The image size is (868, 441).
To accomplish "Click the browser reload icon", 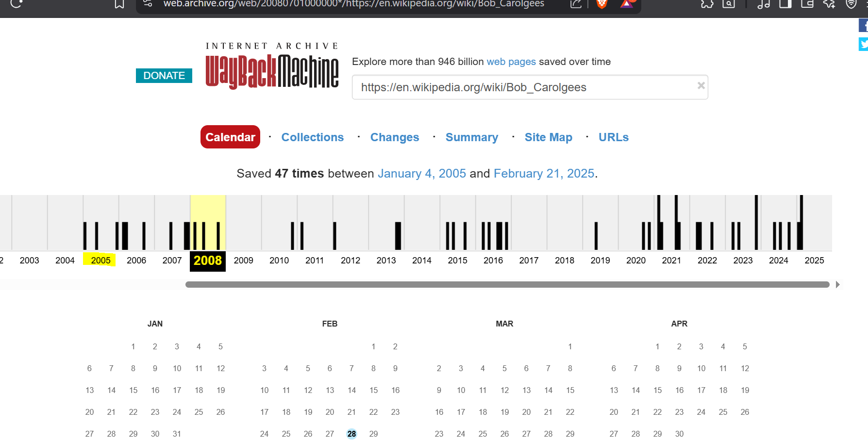I will coord(16,3).
